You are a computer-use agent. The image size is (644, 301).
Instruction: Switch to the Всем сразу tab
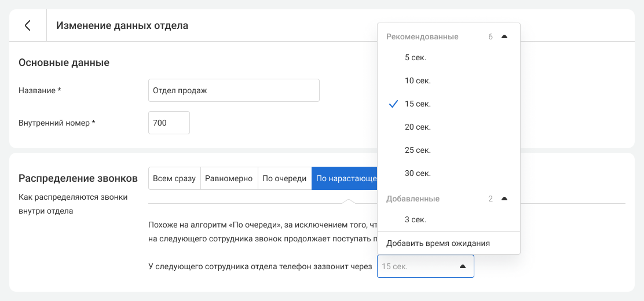(x=174, y=178)
